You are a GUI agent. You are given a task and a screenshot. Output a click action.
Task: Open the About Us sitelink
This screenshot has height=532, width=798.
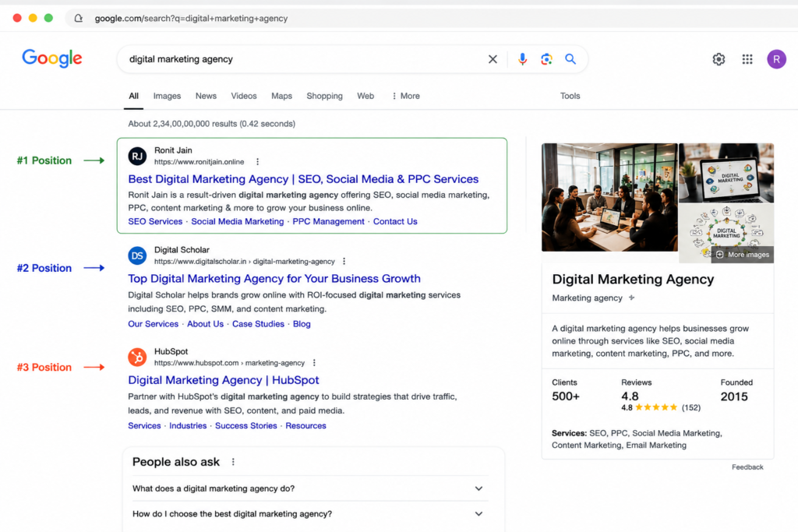tap(205, 324)
